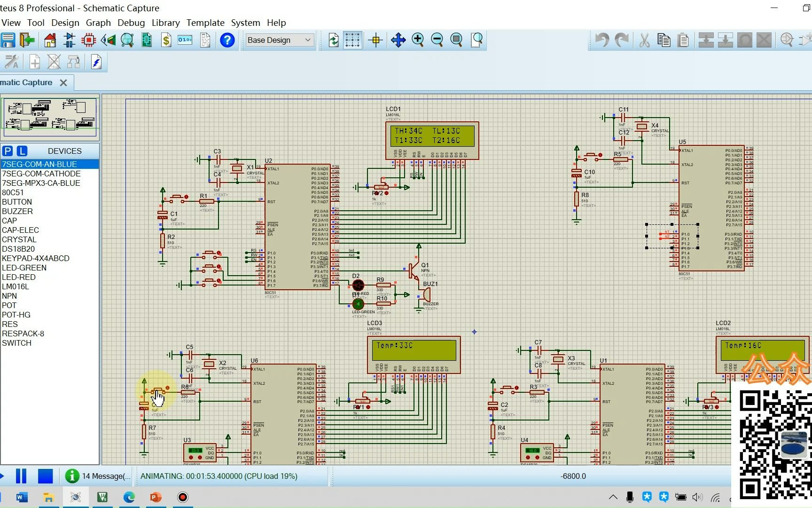Click the Undo arrow icon
Screen dimensions: 812x508
pos(602,40)
